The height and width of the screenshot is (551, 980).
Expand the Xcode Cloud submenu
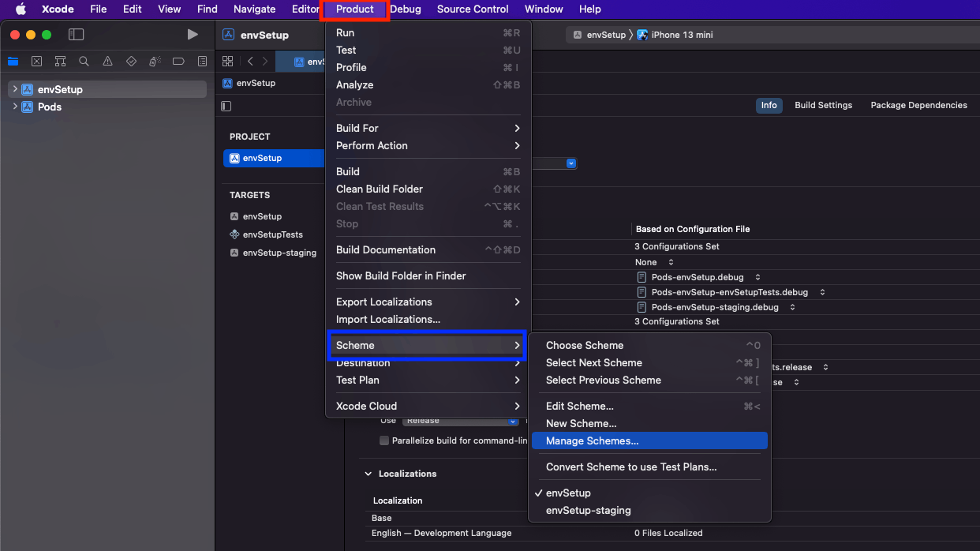[428, 406]
